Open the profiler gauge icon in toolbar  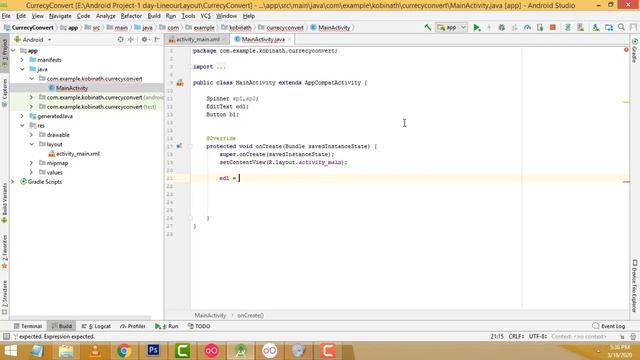click(527, 27)
